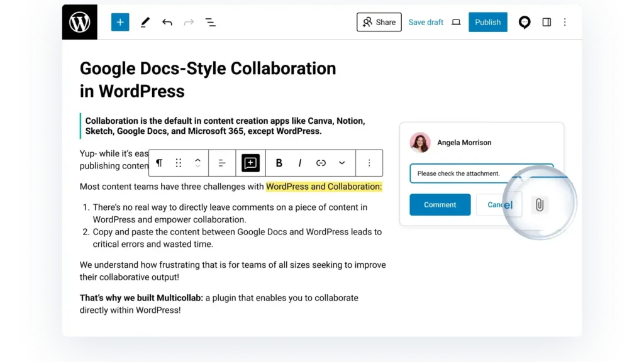Click the comment text input field
Screen dimensions: 644x362
coord(481,173)
